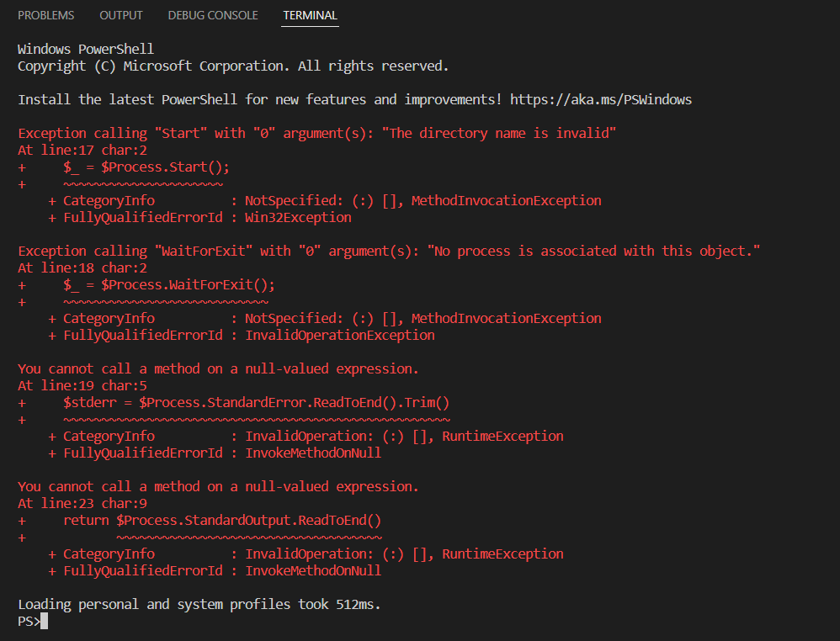Click the profiles loading time message
The image size is (840, 641).
click(194, 603)
